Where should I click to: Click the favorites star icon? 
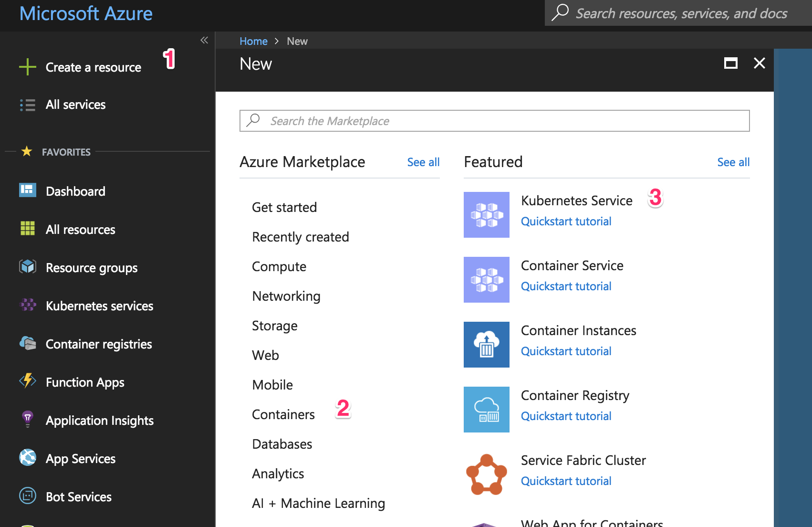point(27,151)
